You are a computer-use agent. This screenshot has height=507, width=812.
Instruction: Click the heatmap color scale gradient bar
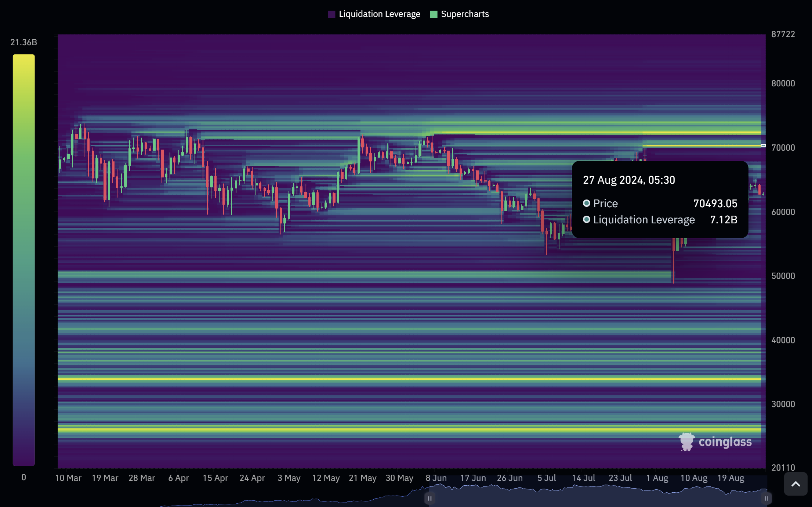(x=23, y=260)
